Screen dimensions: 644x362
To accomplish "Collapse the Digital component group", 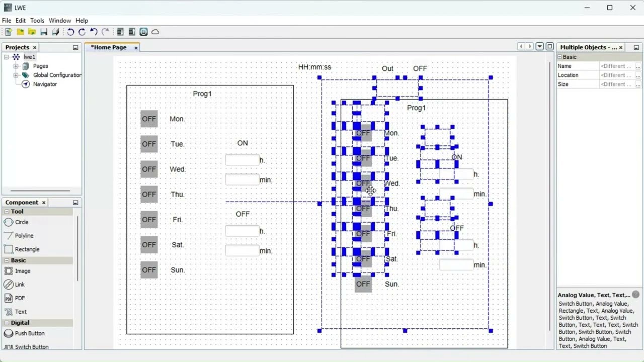I will click(7, 323).
